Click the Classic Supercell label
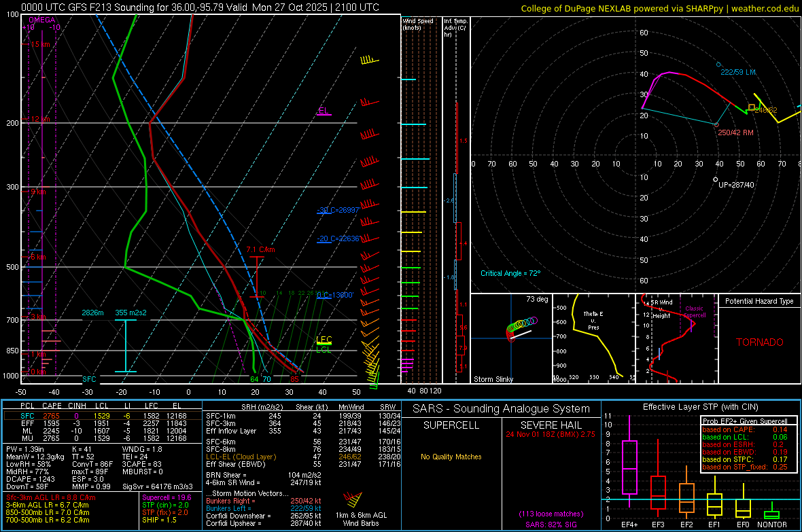Viewport: 802px width, 532px height. [694, 312]
